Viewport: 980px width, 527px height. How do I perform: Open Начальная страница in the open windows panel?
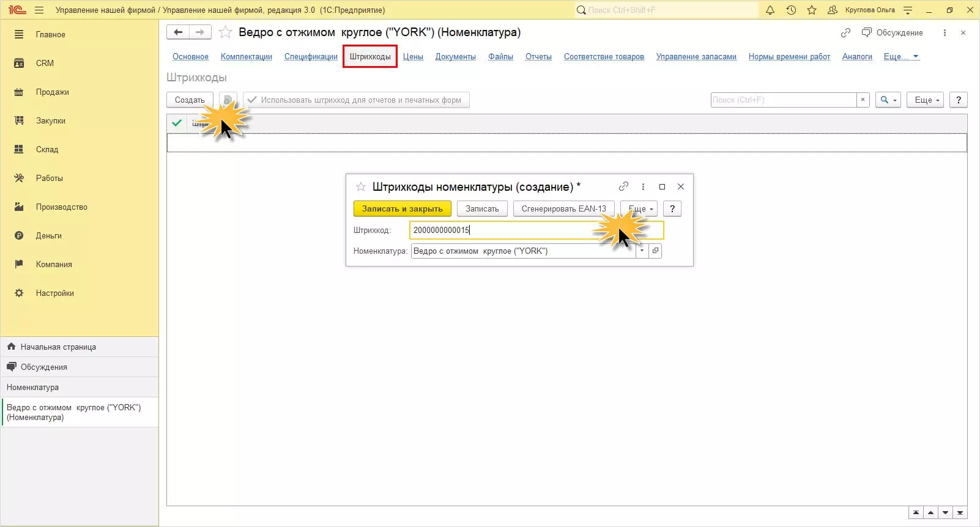[80, 347]
